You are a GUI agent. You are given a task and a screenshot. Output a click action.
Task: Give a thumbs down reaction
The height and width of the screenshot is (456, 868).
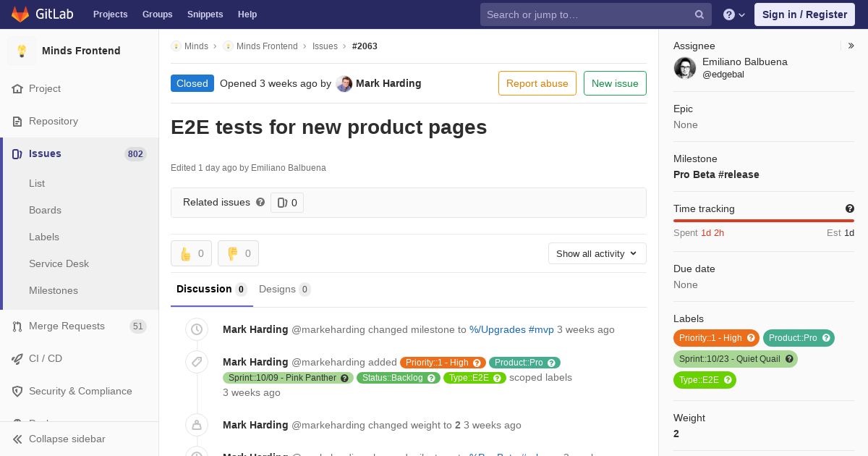(238, 253)
